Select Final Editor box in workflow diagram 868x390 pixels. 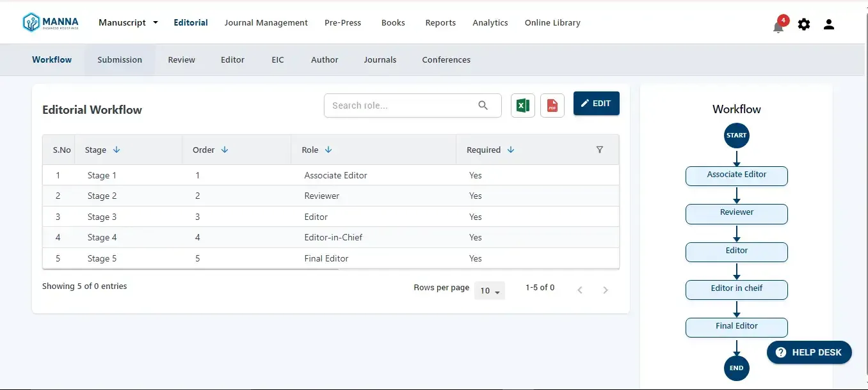737,327
